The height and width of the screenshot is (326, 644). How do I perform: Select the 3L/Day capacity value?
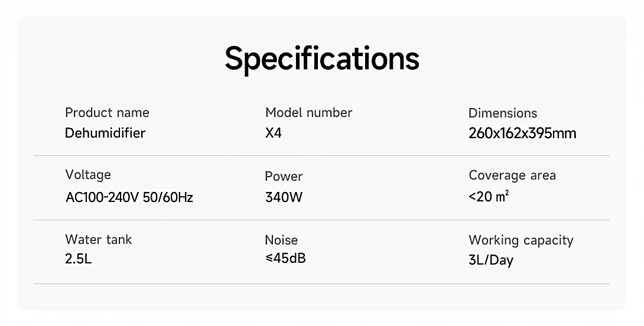coord(491,260)
